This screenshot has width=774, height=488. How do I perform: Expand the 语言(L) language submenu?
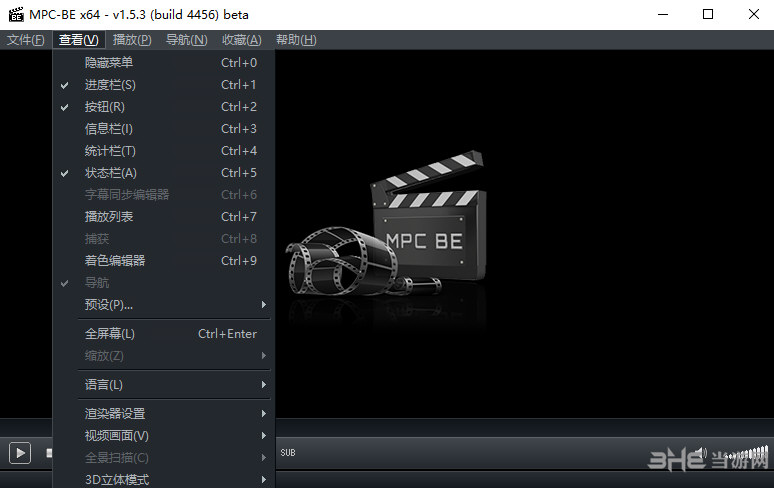164,384
